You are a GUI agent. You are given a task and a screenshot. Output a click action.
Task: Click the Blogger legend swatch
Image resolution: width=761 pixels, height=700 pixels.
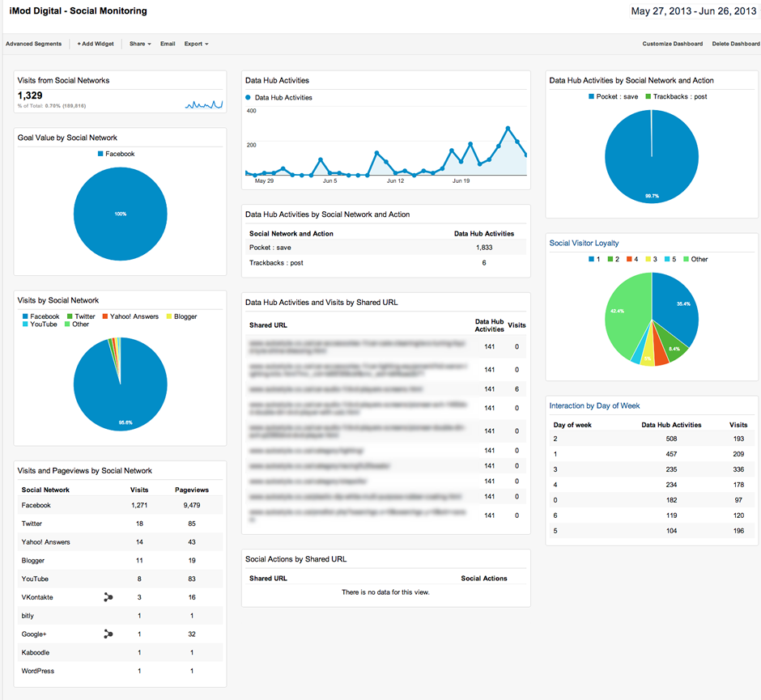(x=169, y=316)
